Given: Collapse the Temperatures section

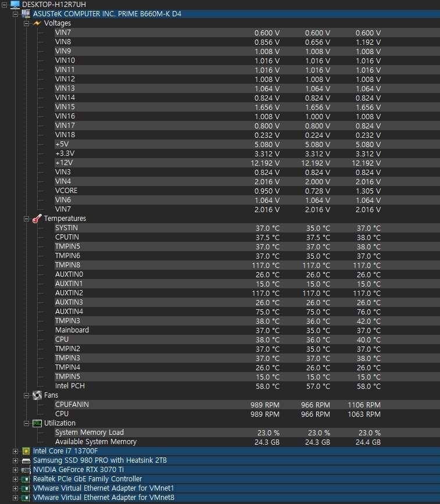Looking at the screenshot, I should [x=26, y=219].
